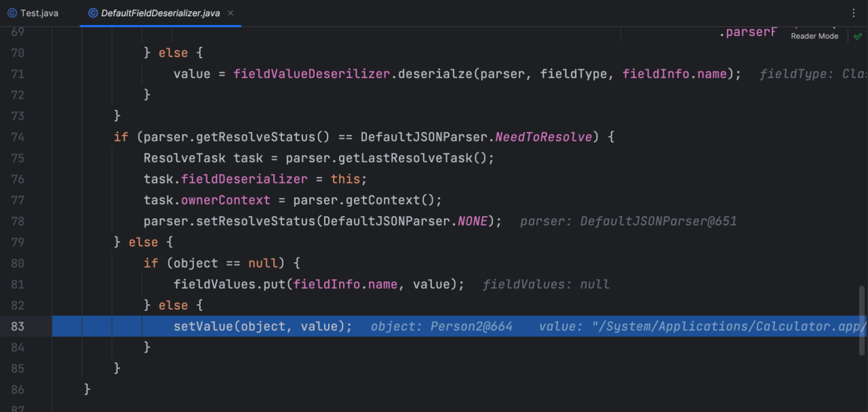Select the DefaultFieldDeserializer.java tab
The width and height of the screenshot is (868, 412).
[160, 13]
